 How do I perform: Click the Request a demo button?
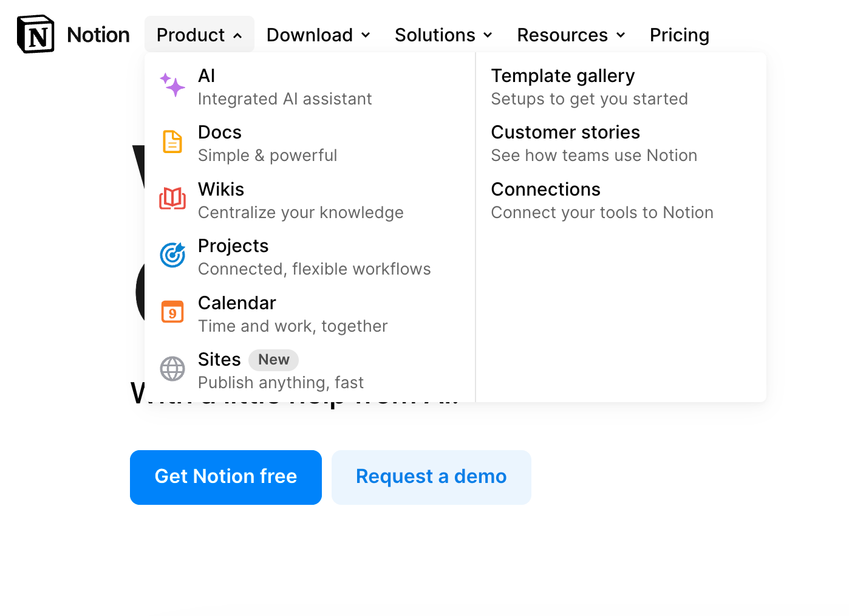coord(431,477)
